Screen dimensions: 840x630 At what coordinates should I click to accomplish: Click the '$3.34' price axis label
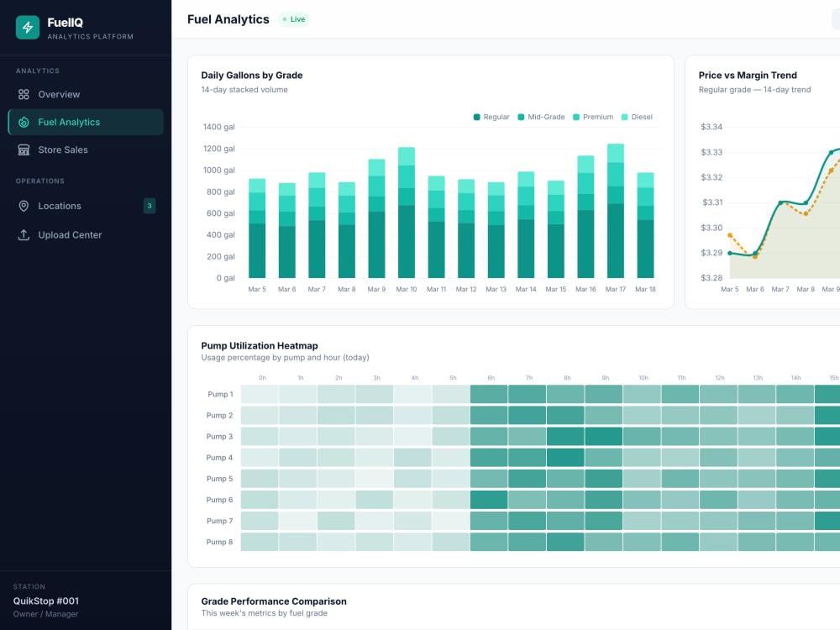[x=711, y=127]
